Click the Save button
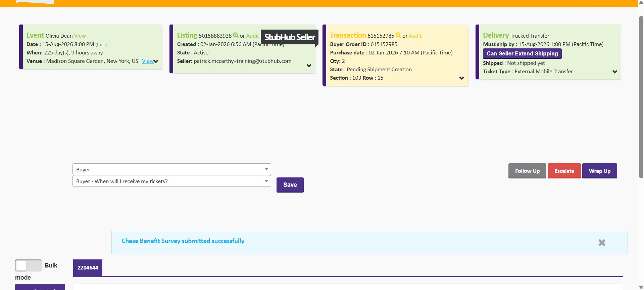This screenshot has height=290, width=644. coord(290,185)
